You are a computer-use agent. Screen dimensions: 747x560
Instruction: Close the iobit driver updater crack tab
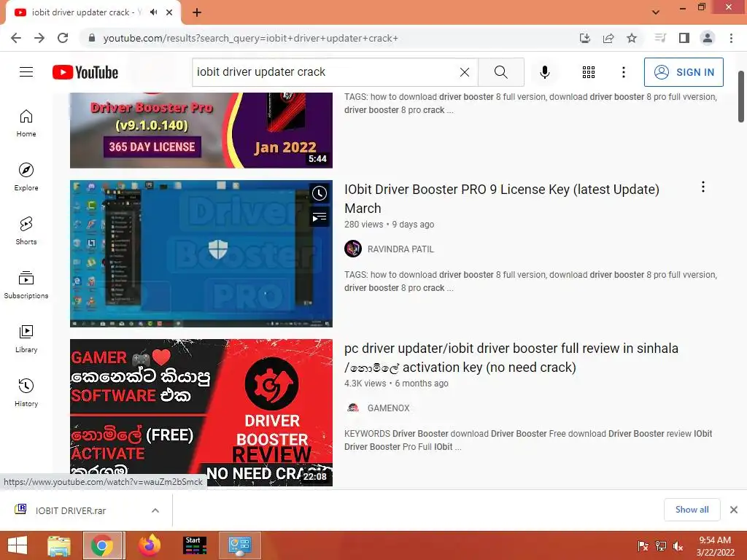pos(169,12)
